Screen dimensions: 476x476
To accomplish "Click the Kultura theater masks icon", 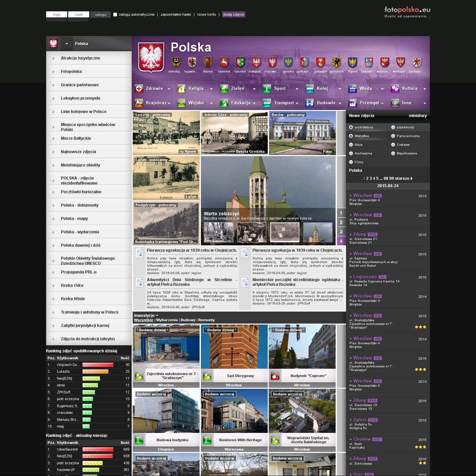I will (395, 89).
